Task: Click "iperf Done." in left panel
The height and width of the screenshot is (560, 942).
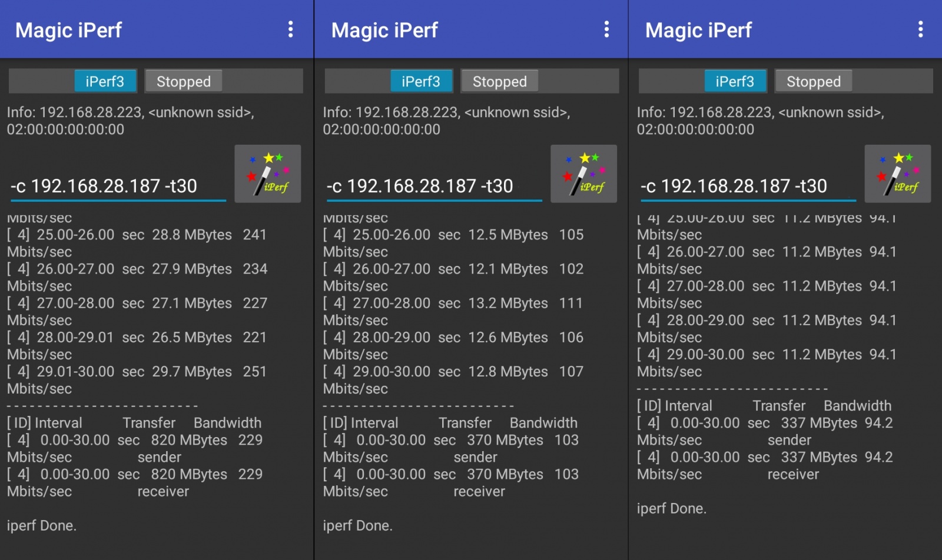Action: pos(42,525)
